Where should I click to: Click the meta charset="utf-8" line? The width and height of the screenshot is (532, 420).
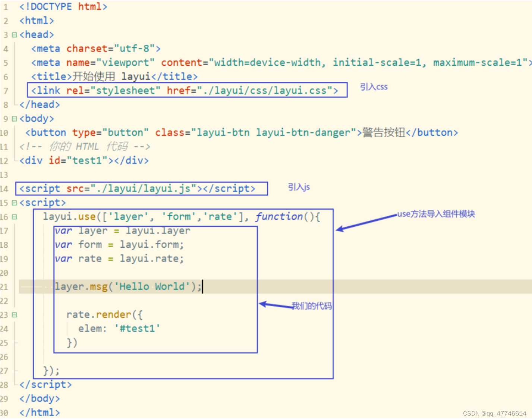pyautogui.click(x=96, y=48)
